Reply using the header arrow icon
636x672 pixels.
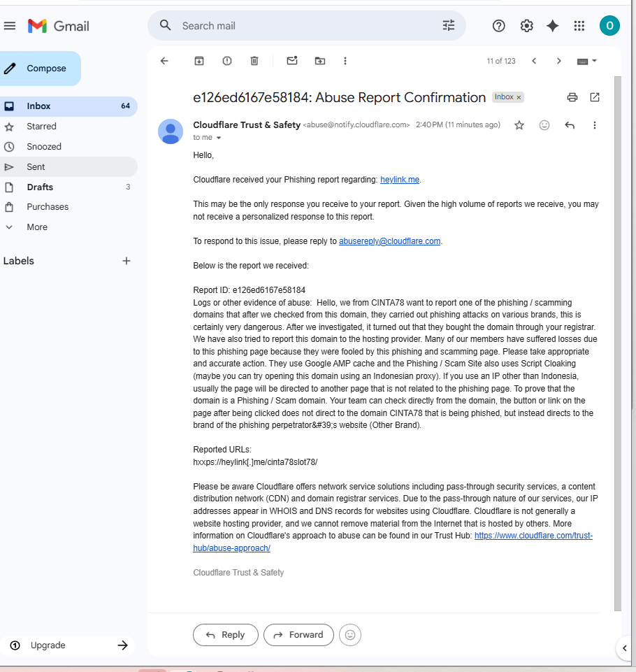[x=570, y=125]
